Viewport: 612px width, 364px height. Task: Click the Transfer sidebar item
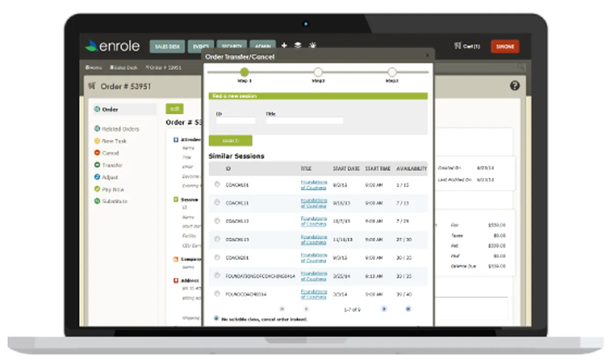pos(108,165)
